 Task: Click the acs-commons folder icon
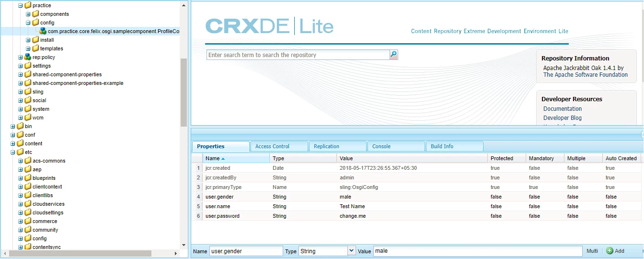pos(28,161)
